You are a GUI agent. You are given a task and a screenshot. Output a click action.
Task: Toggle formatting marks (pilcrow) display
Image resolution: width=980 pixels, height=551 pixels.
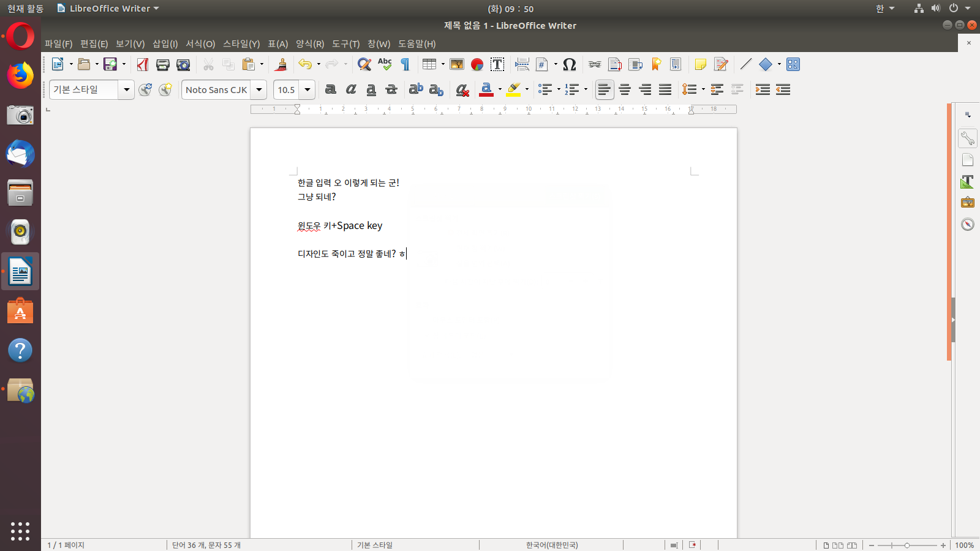tap(405, 64)
